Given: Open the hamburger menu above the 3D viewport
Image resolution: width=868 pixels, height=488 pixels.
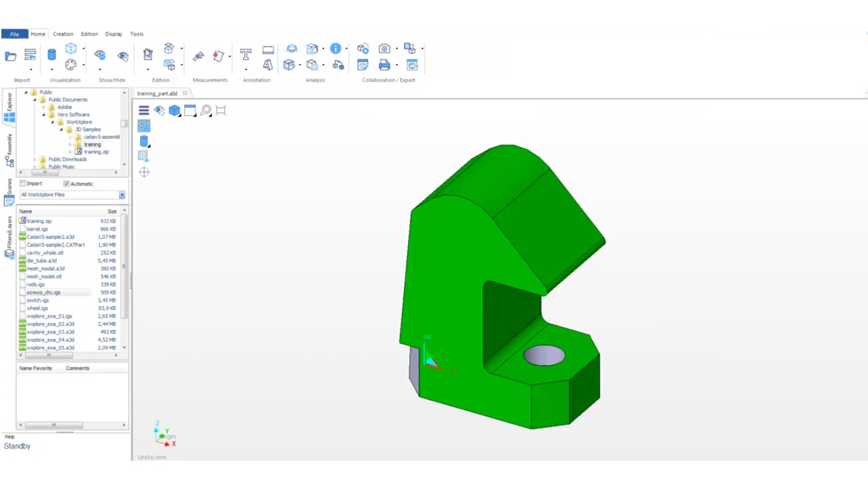Looking at the screenshot, I should [x=144, y=110].
